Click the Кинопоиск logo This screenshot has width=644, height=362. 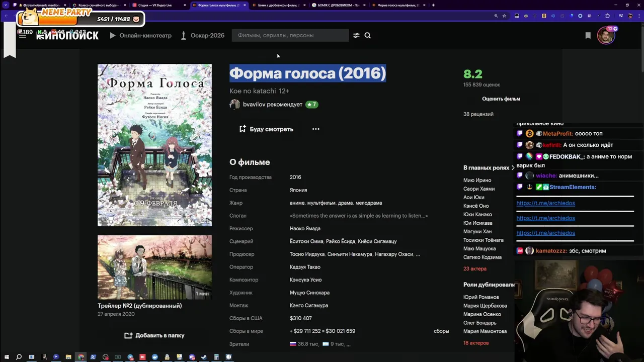point(67,36)
